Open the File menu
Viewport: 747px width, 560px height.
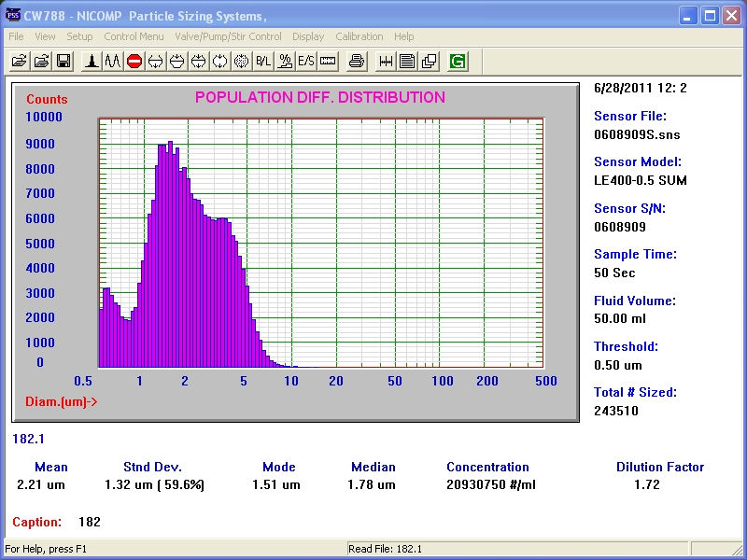[x=16, y=36]
